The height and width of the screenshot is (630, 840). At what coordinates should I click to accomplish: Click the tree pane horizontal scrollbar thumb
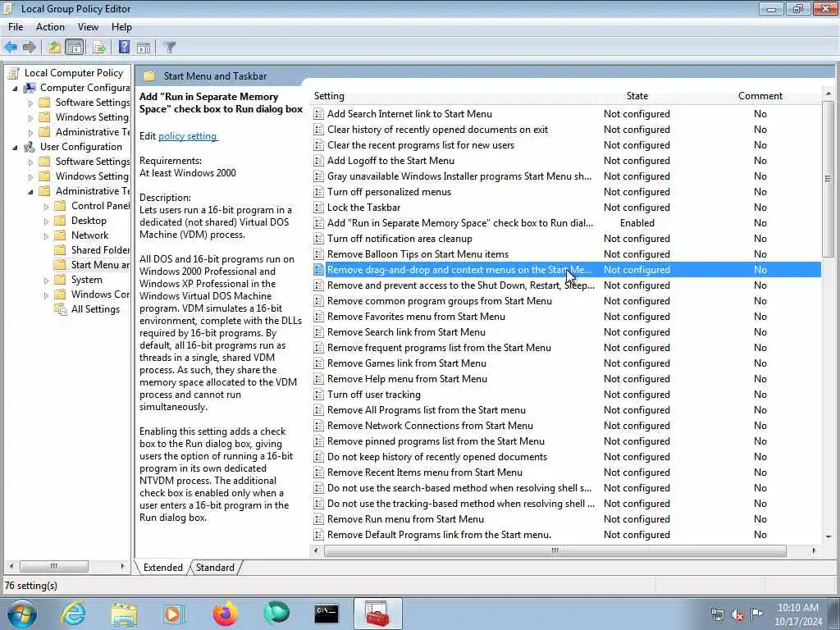click(x=53, y=566)
